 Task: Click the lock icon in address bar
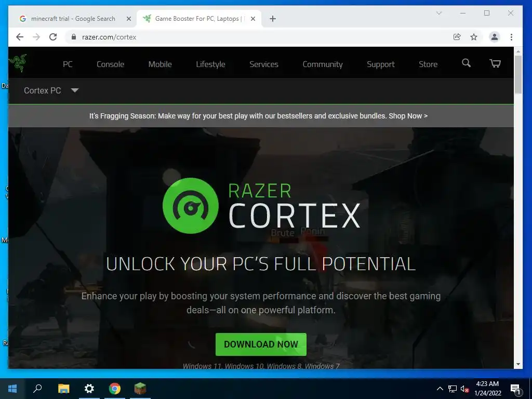74,37
